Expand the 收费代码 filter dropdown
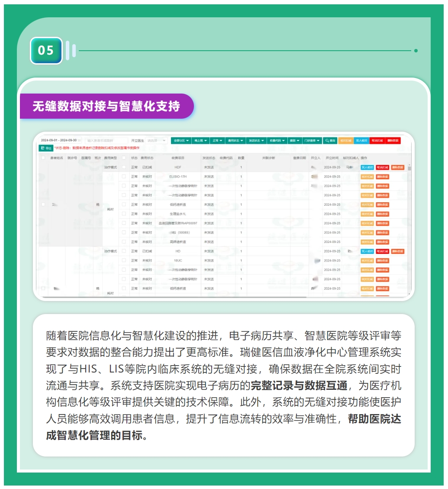The height and width of the screenshot is (489, 448). [x=277, y=141]
